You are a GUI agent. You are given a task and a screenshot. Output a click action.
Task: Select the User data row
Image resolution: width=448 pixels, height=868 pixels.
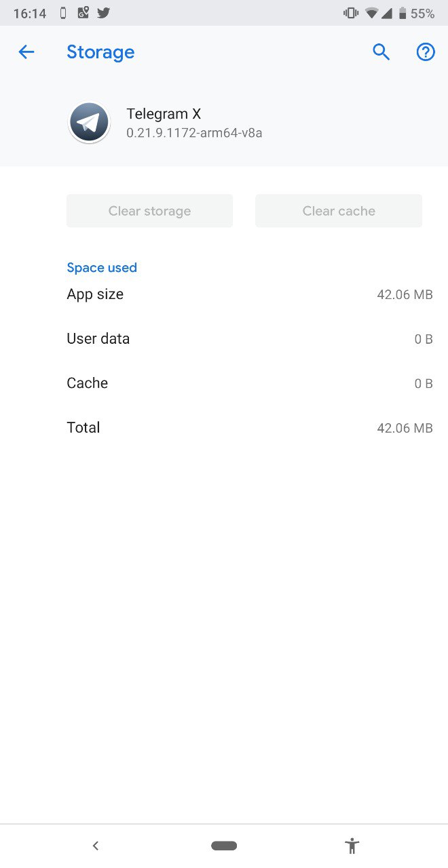click(x=250, y=339)
